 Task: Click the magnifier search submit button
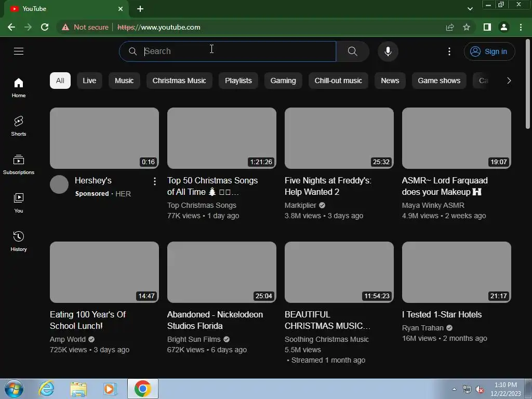[353, 51]
